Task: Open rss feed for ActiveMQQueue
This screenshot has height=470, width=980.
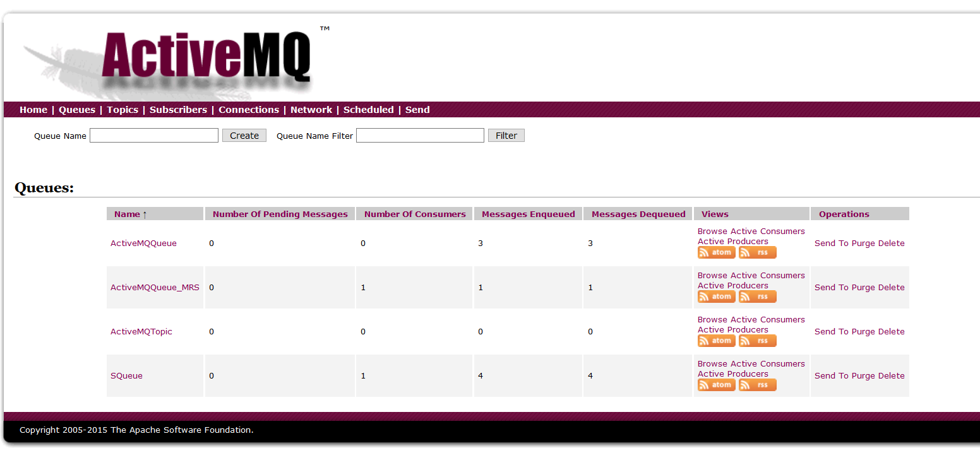Action: [757, 252]
